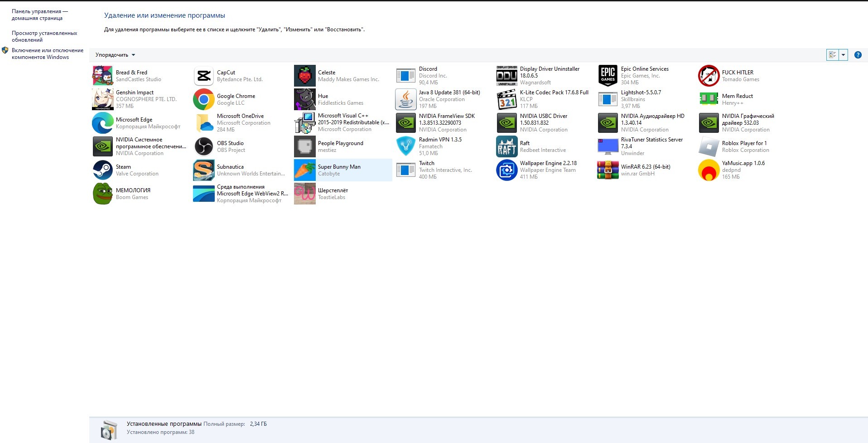Select the Steam icon
Screen dimensions: 868x443
[x=103, y=170]
